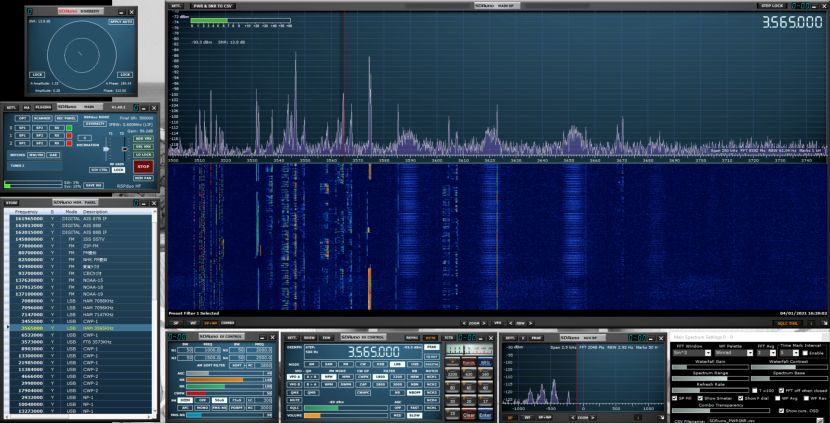Click APPLY AUTO in Diversity window
830x423 pixels.
[x=121, y=22]
